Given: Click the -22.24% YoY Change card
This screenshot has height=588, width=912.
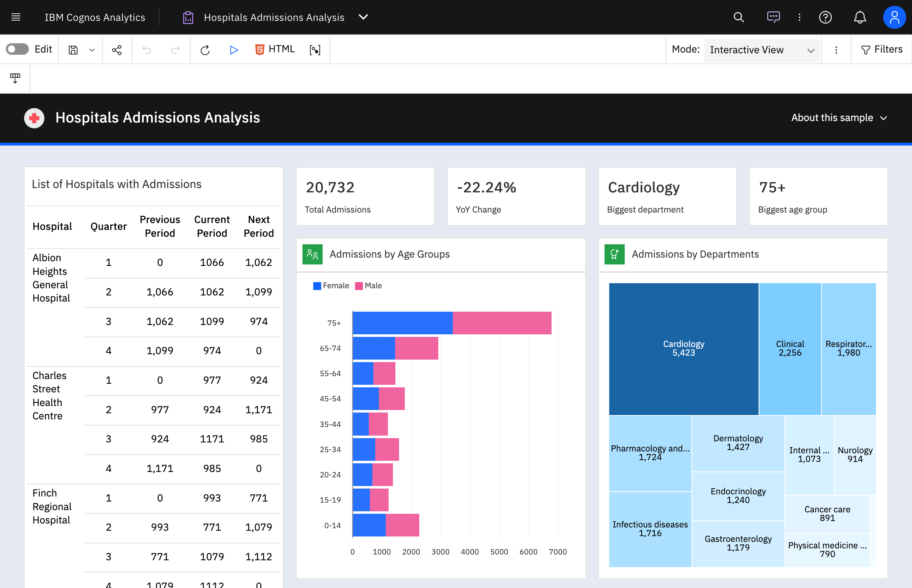Looking at the screenshot, I should pos(516,197).
